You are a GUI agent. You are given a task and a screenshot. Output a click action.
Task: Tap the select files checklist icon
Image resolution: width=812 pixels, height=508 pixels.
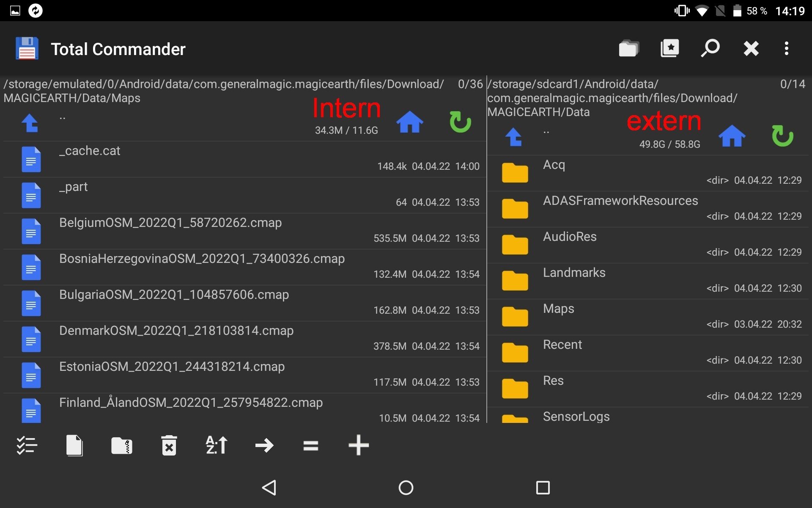pos(27,445)
